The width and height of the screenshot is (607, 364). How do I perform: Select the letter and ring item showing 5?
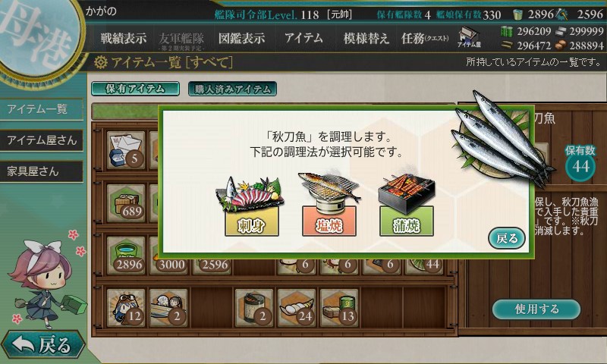click(x=126, y=149)
